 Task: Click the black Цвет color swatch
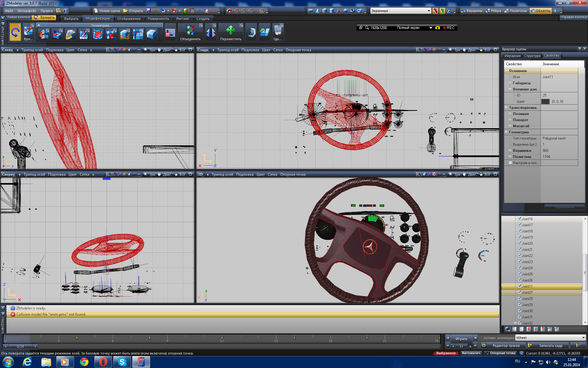(x=545, y=102)
